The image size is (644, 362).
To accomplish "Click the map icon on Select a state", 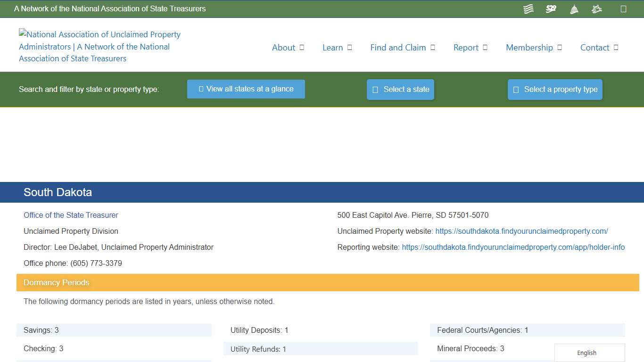I will click(375, 89).
